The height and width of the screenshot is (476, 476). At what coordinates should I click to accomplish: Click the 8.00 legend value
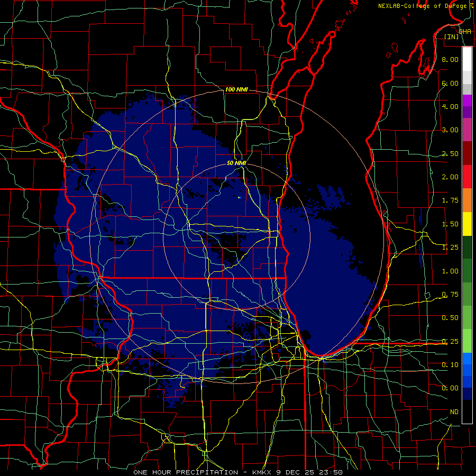click(x=450, y=59)
